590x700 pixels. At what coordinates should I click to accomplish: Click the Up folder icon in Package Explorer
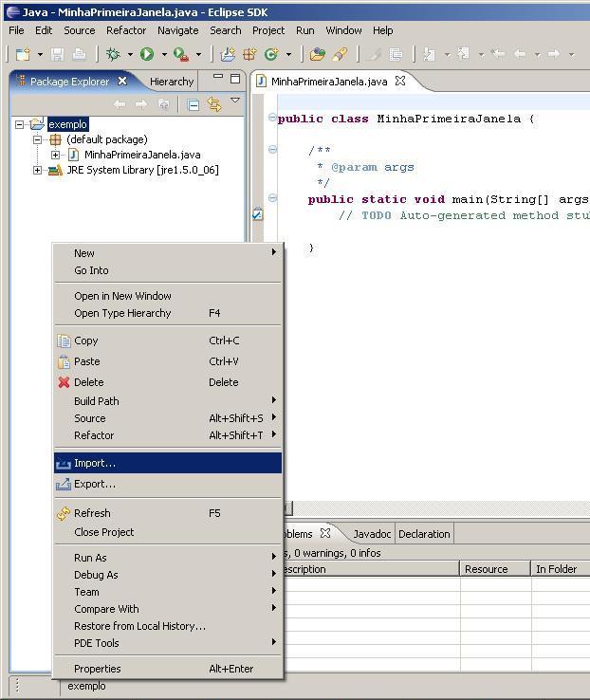click(164, 104)
